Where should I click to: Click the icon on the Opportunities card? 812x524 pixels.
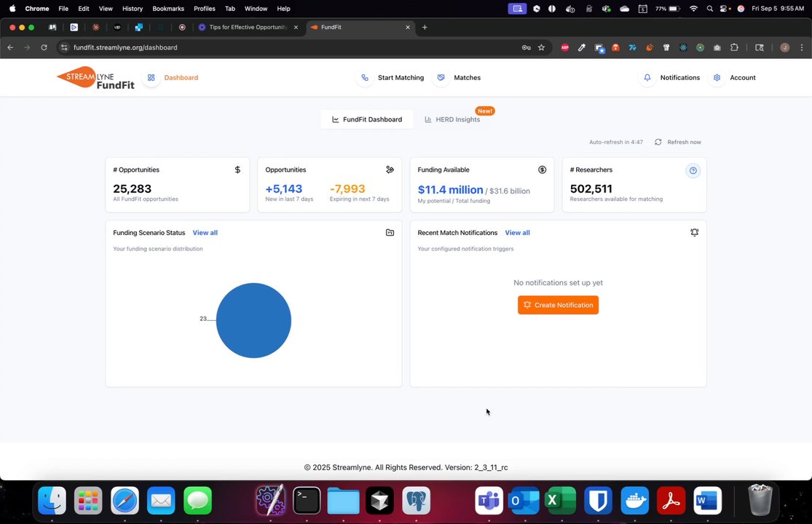point(390,170)
